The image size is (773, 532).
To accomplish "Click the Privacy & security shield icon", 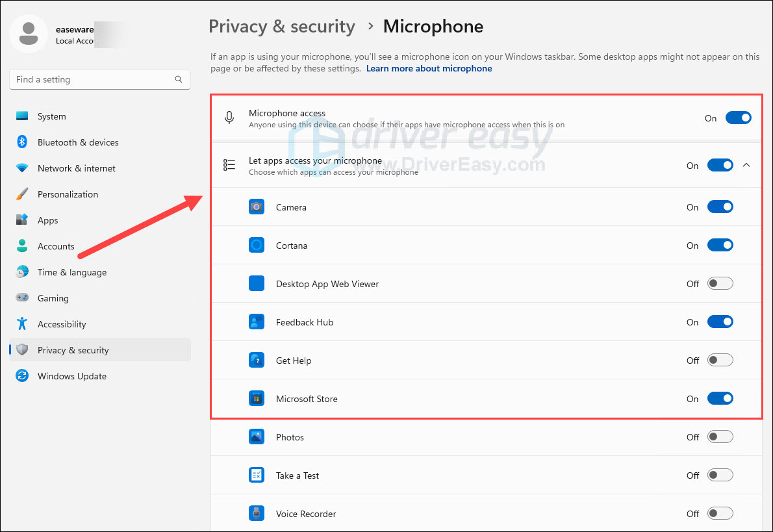I will click(22, 349).
